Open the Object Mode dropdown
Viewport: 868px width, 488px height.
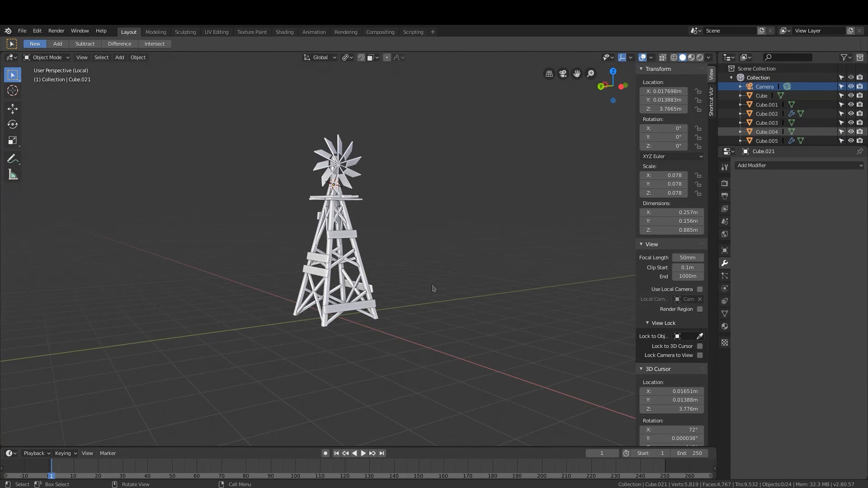[x=46, y=57]
